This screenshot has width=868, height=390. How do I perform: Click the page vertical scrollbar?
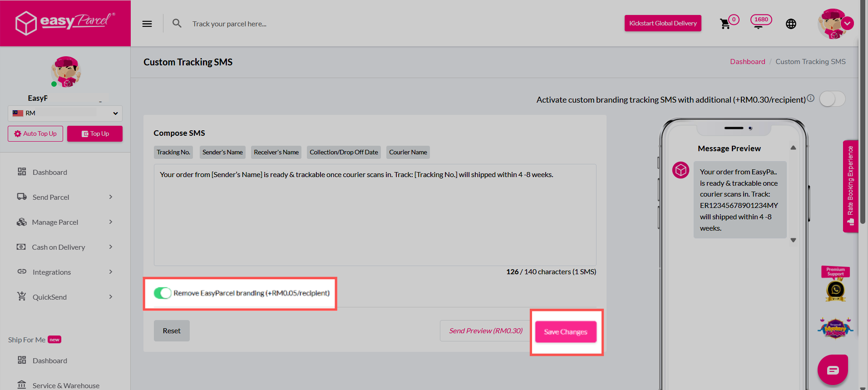point(863,112)
